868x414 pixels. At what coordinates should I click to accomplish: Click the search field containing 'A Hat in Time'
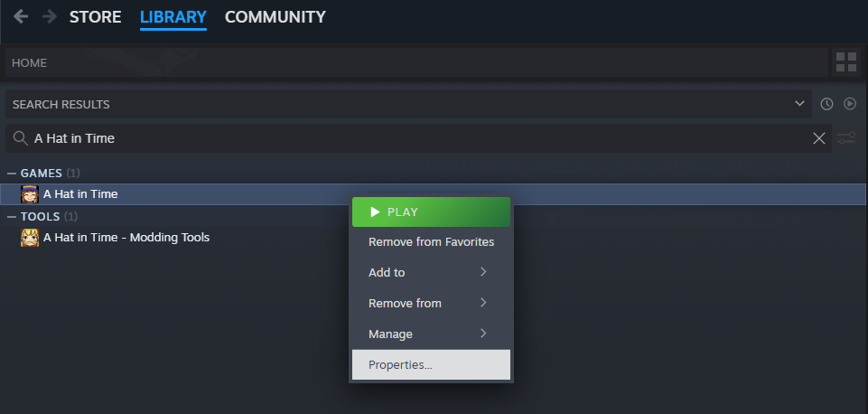pos(418,138)
